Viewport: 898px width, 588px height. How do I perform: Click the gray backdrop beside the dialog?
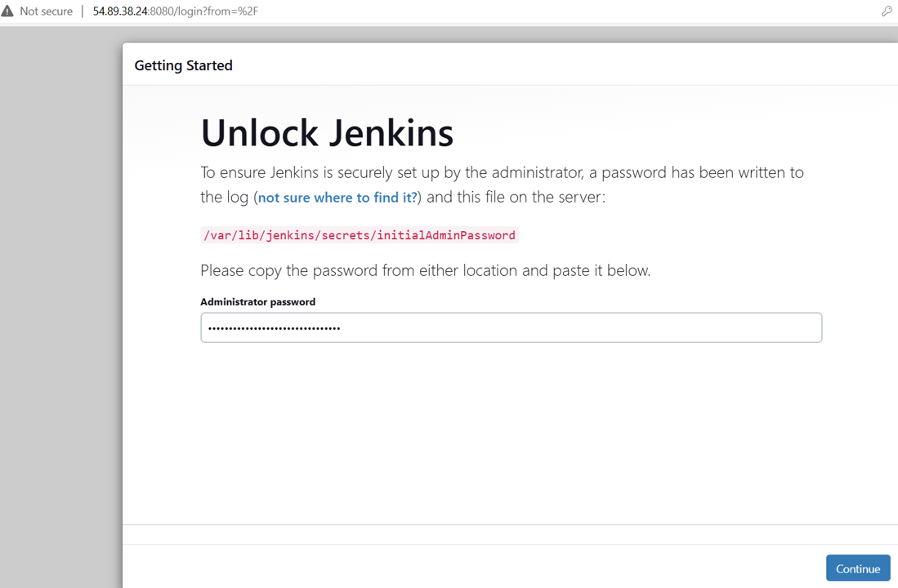(x=60, y=310)
